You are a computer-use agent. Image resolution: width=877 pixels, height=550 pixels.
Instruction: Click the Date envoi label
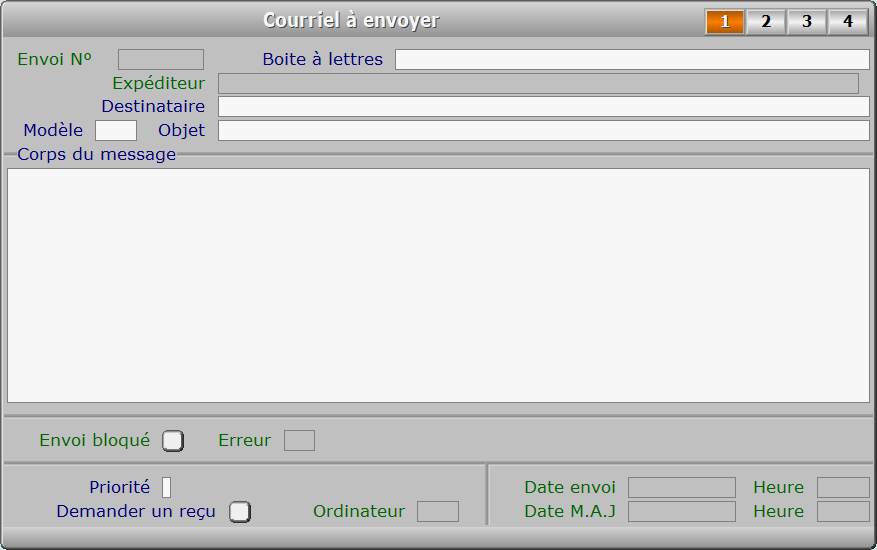pos(570,487)
